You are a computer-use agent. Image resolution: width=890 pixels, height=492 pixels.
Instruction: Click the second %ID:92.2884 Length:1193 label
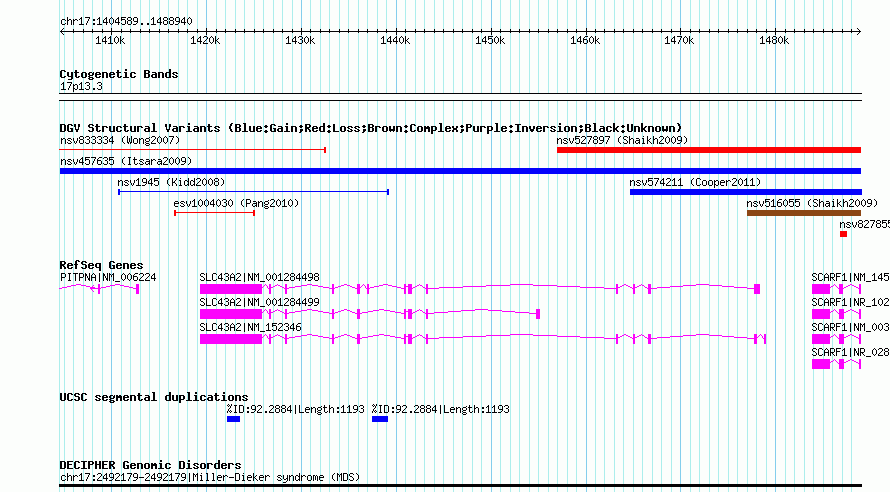click(x=440, y=409)
